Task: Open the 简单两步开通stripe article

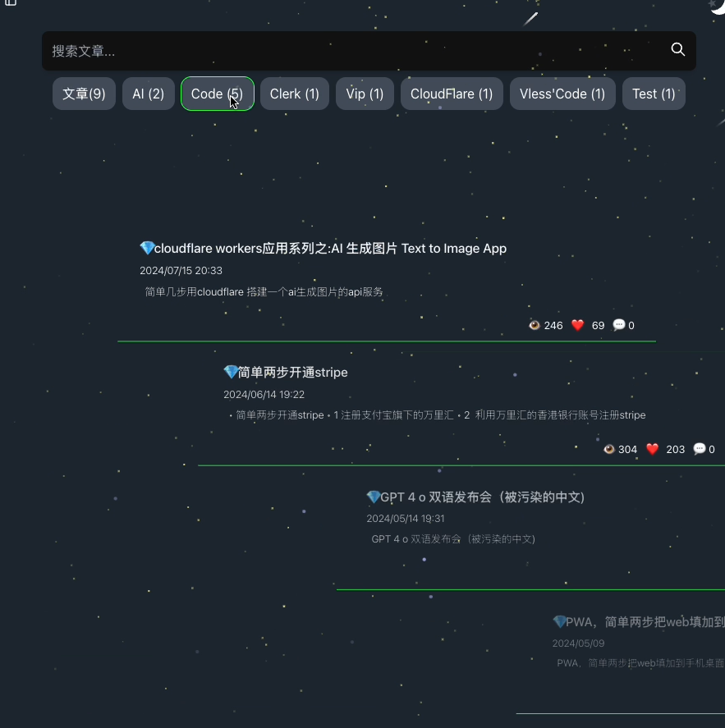Action: (286, 372)
